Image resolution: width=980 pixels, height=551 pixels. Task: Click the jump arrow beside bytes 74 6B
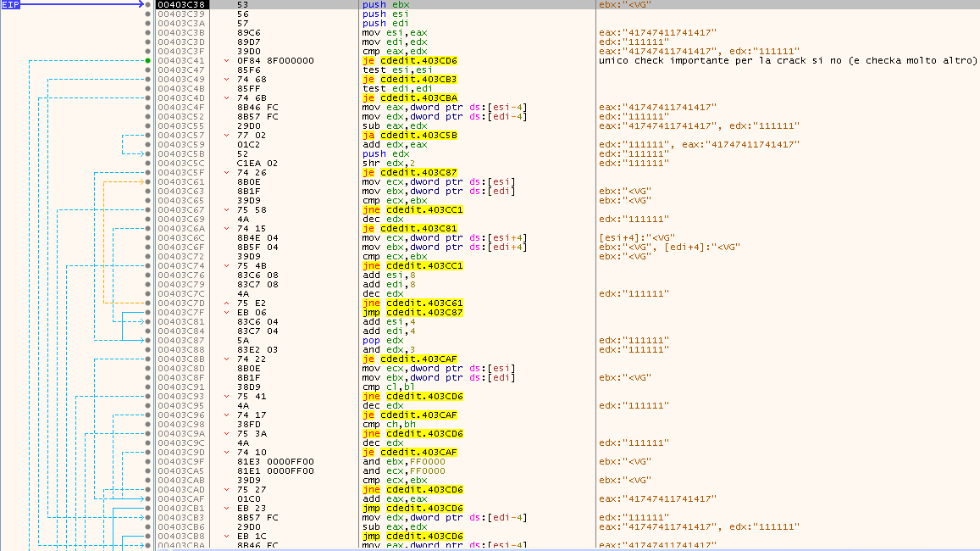[x=226, y=98]
